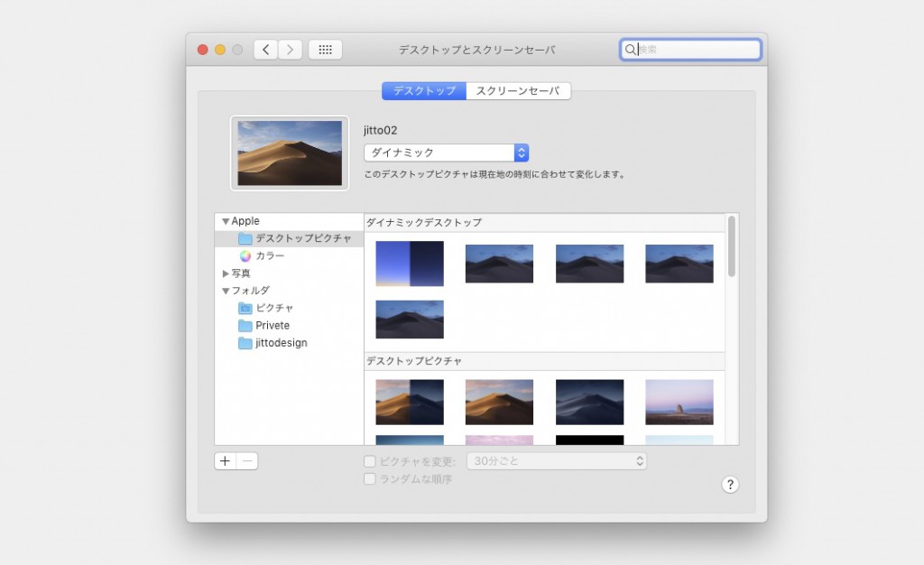Select the カラー color wheel item

262,255
